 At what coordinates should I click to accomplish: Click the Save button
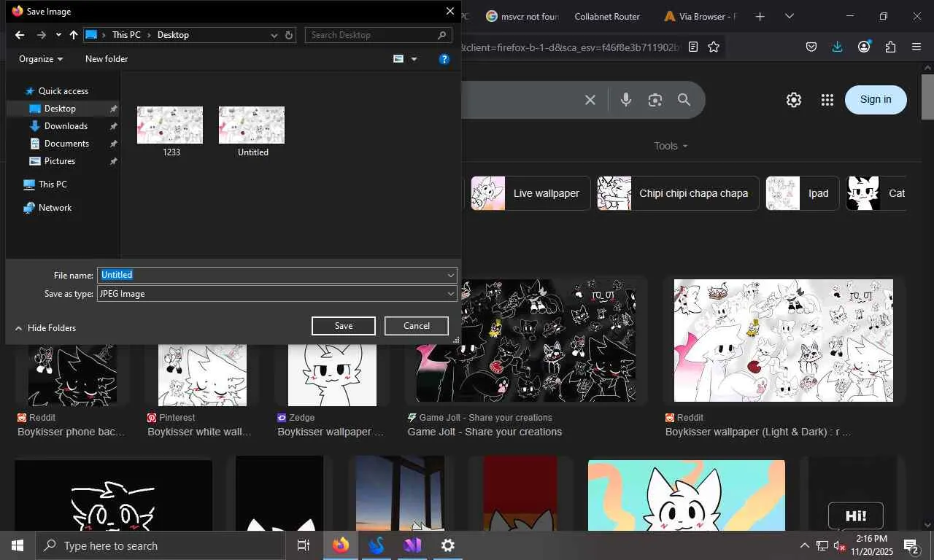tap(344, 326)
